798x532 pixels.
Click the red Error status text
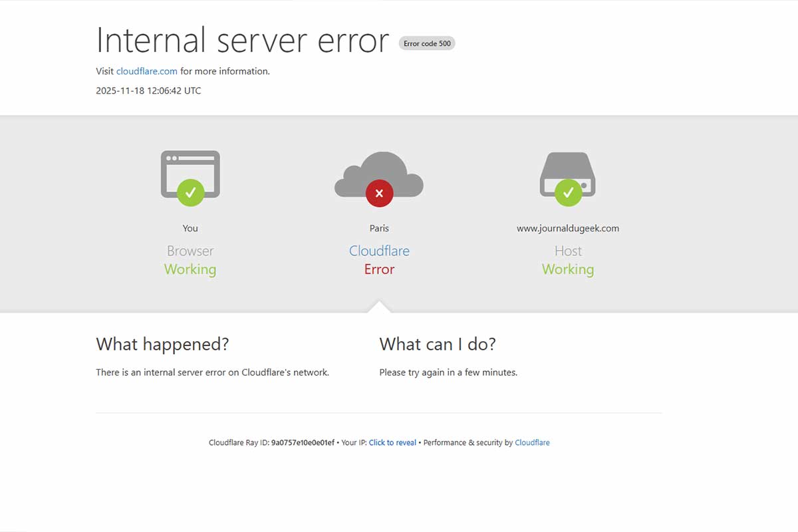379,269
